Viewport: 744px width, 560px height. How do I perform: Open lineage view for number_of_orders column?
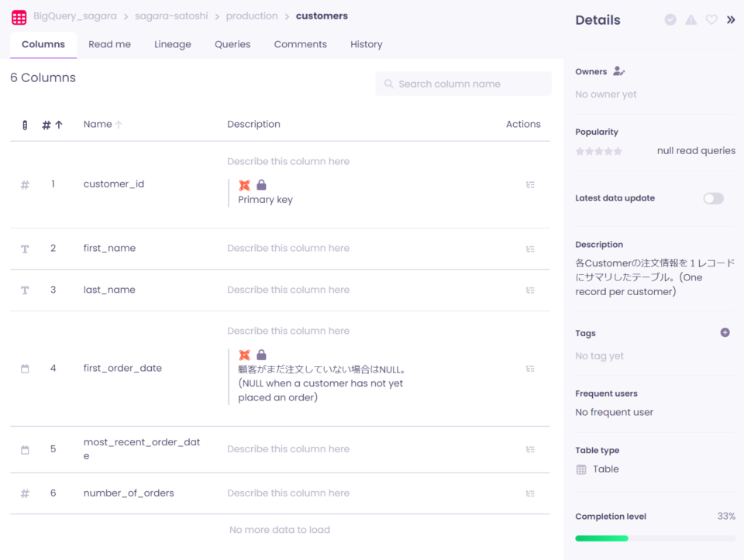tap(531, 493)
